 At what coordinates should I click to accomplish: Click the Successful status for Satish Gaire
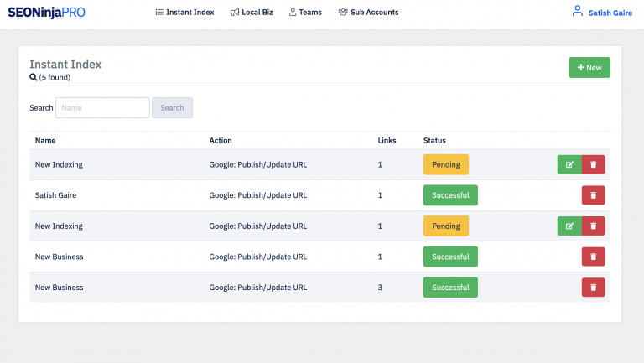click(450, 195)
